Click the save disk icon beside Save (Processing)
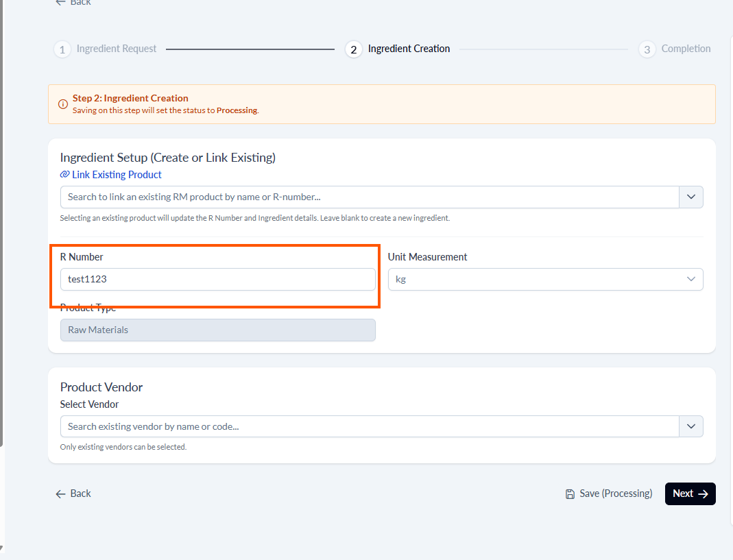The width and height of the screenshot is (733, 560). coord(570,494)
